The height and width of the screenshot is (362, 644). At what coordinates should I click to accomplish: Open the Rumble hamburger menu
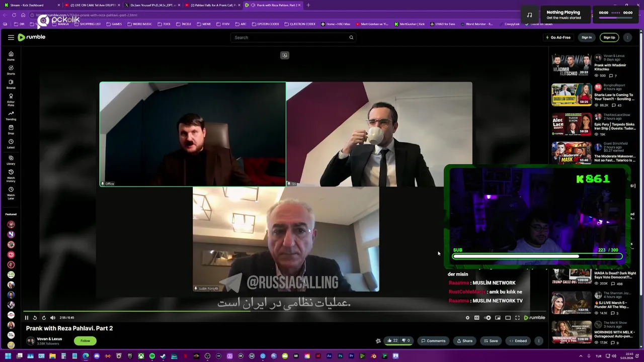(x=11, y=37)
